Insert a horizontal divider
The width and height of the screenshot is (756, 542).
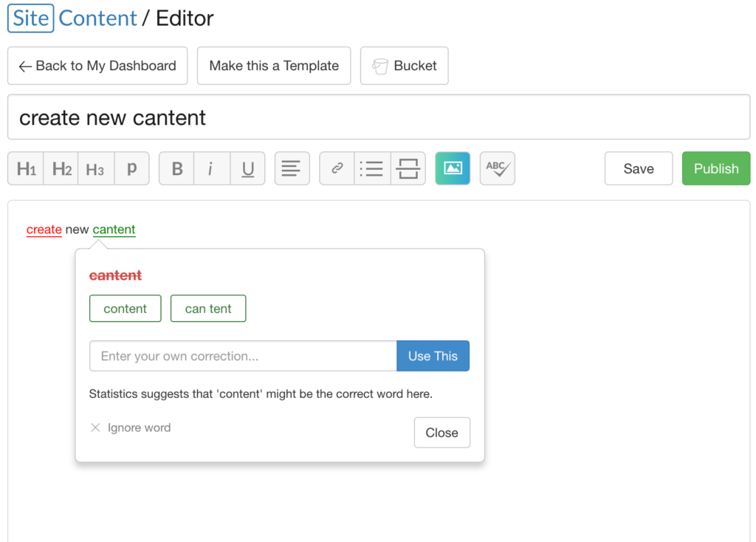click(408, 168)
